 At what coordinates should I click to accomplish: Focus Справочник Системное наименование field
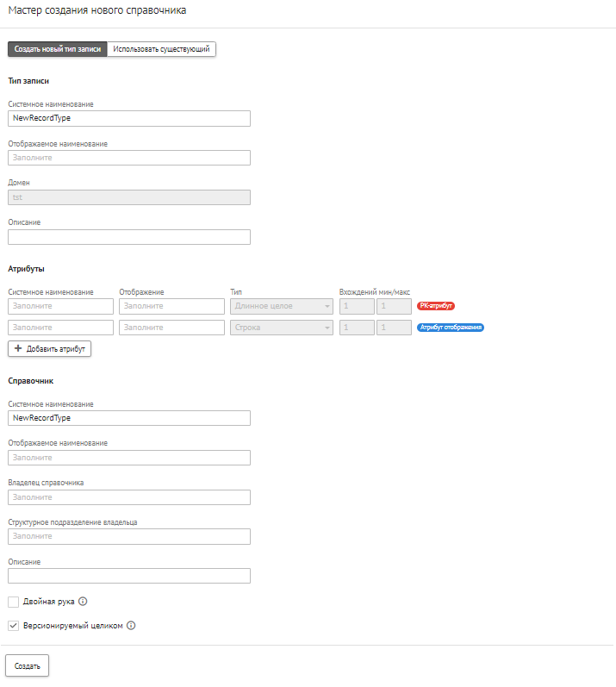coord(128,418)
